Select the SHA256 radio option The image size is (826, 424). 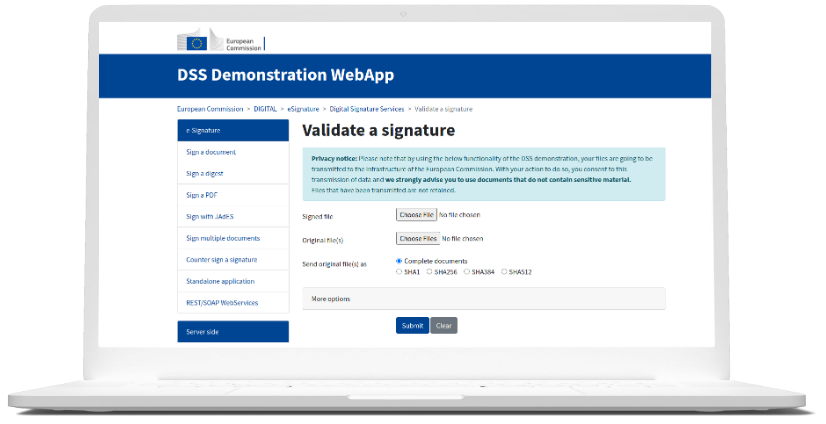click(x=429, y=272)
